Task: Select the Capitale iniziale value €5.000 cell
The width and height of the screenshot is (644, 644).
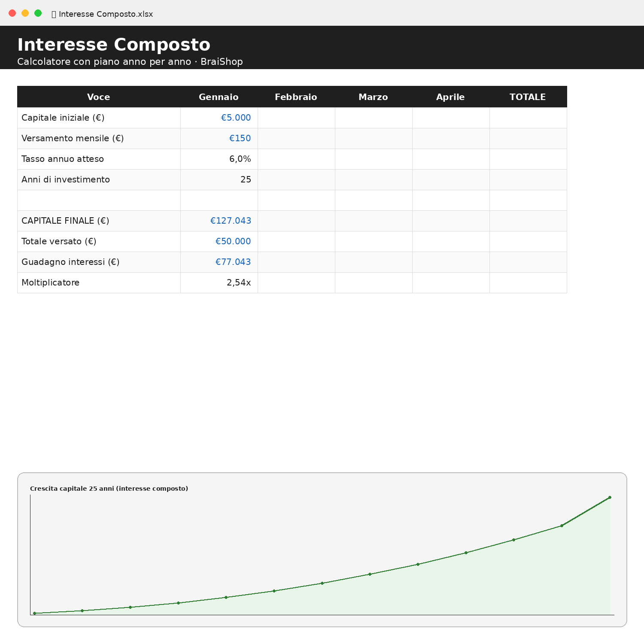Action: coord(219,118)
